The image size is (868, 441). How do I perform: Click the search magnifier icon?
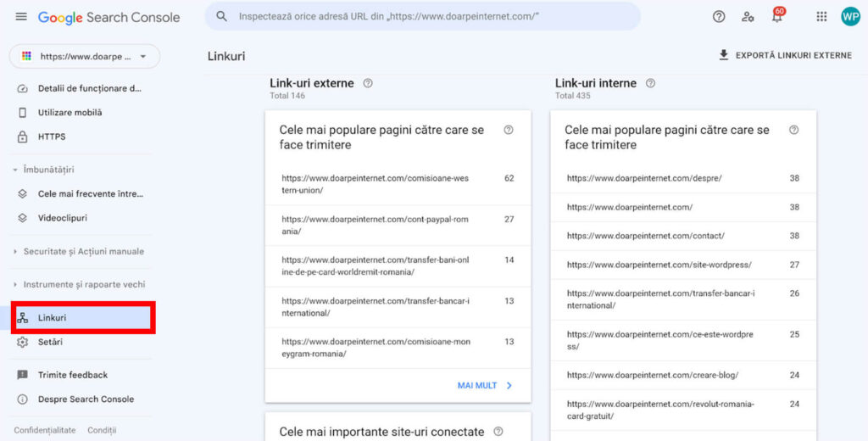[221, 16]
